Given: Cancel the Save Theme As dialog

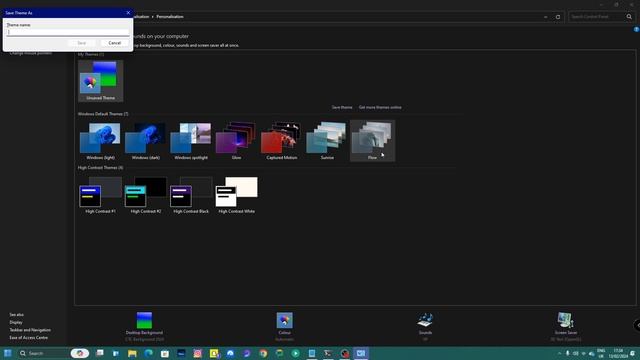Looking at the screenshot, I should click(x=114, y=43).
